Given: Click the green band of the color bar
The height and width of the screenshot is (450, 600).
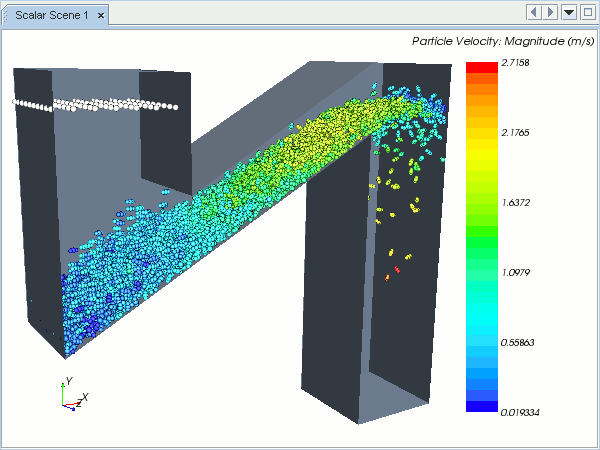Looking at the screenshot, I should [x=481, y=236].
